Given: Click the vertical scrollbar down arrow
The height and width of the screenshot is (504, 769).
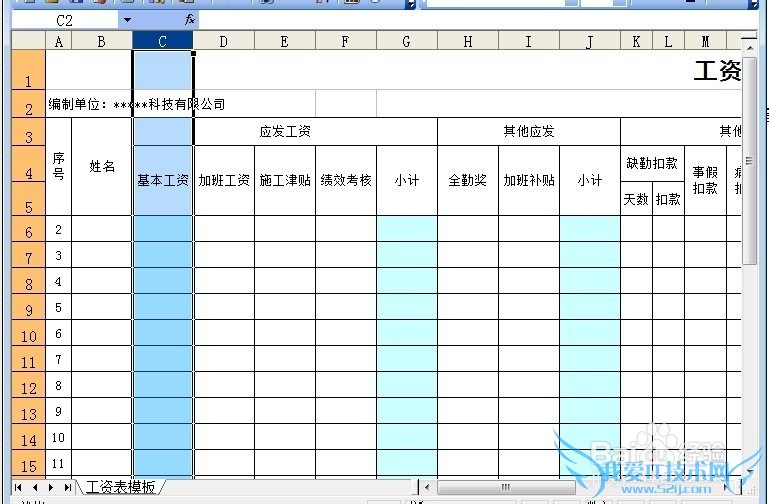Looking at the screenshot, I should point(749,472).
